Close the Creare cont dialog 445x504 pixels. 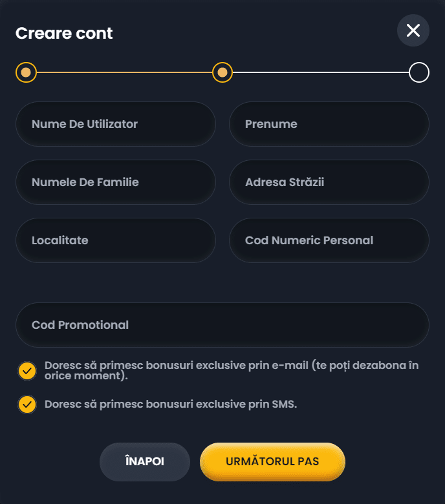click(413, 30)
